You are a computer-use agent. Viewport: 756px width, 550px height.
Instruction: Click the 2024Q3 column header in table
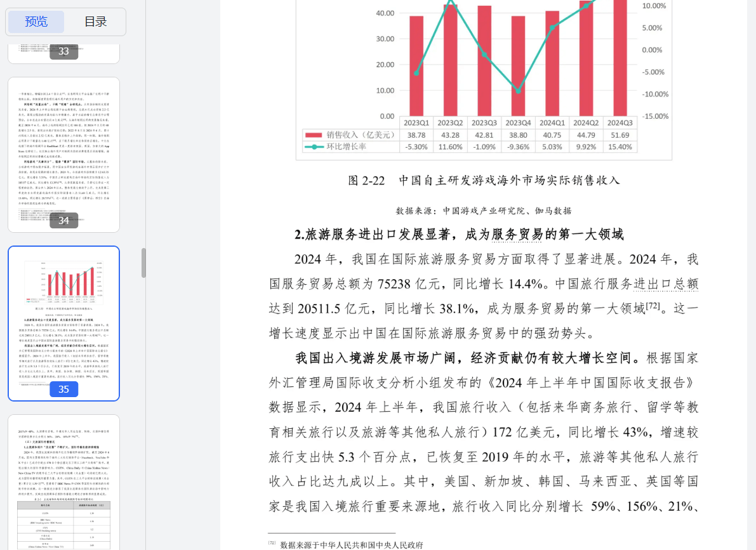(x=620, y=122)
